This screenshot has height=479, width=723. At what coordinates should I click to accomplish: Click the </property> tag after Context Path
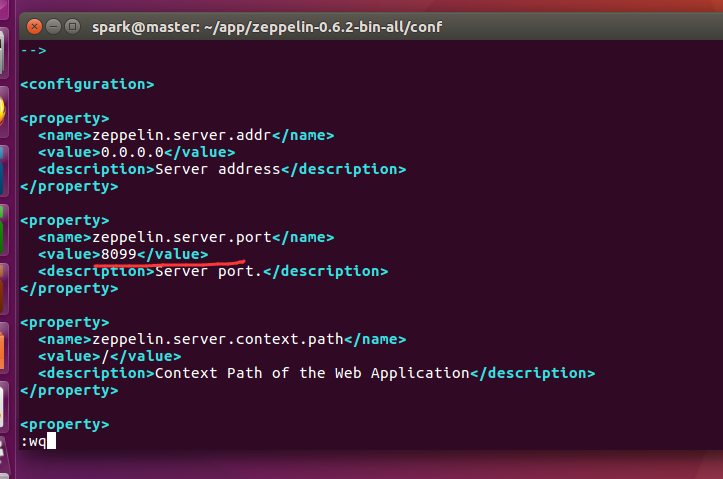click(x=69, y=390)
